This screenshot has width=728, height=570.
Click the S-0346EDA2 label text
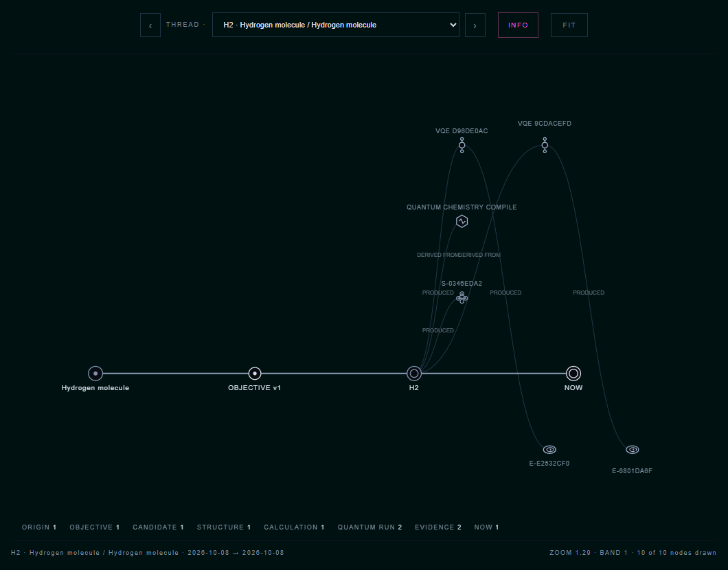(462, 284)
